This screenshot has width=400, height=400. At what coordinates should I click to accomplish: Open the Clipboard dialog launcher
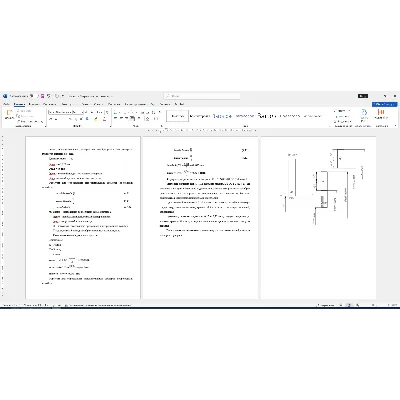45,126
